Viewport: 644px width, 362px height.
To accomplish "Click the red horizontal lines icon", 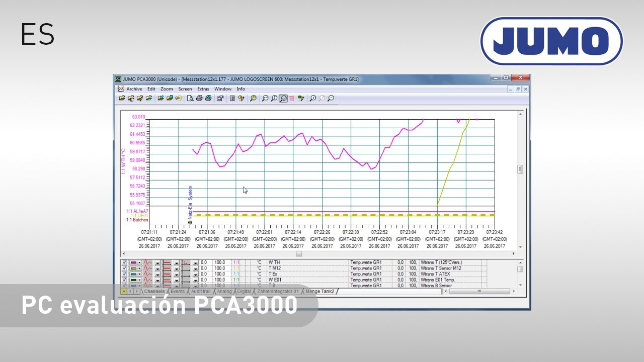I will [292, 99].
